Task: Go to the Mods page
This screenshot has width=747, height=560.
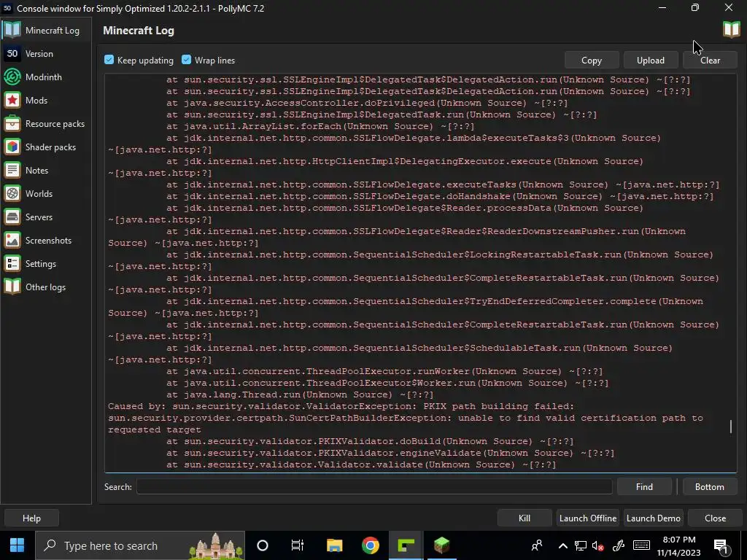Action: click(46, 101)
